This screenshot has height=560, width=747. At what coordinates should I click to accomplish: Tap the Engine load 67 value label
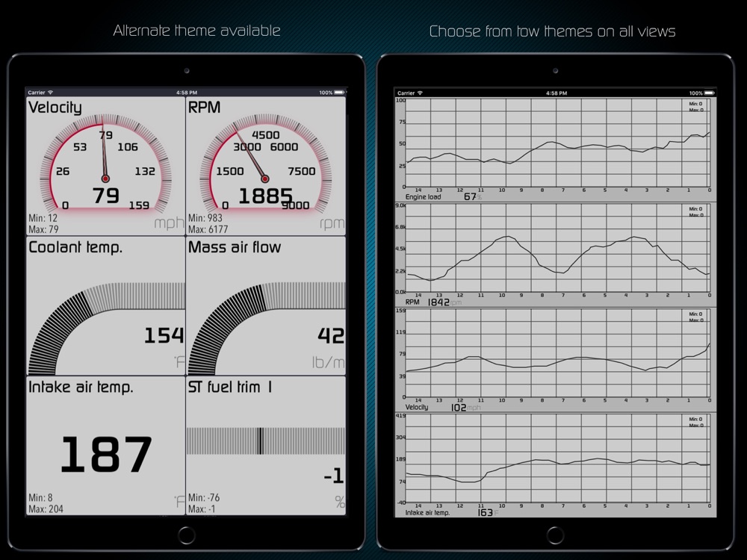pos(470,196)
